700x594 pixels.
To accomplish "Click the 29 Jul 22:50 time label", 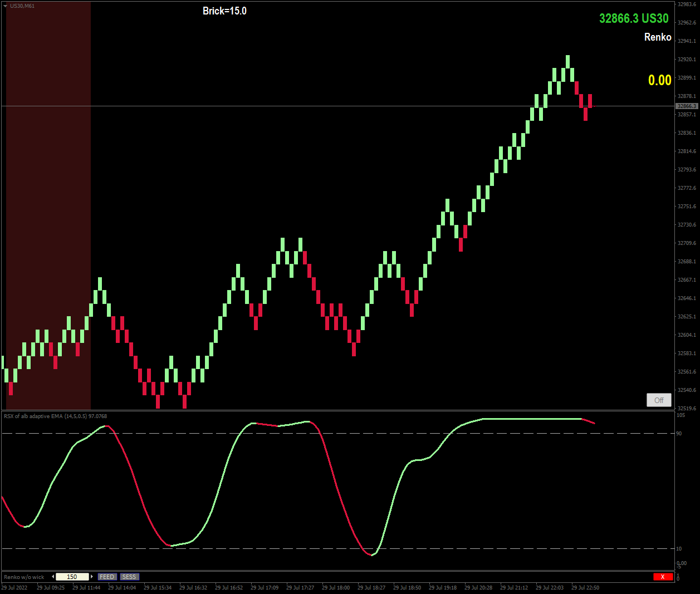I will pyautogui.click(x=585, y=588).
